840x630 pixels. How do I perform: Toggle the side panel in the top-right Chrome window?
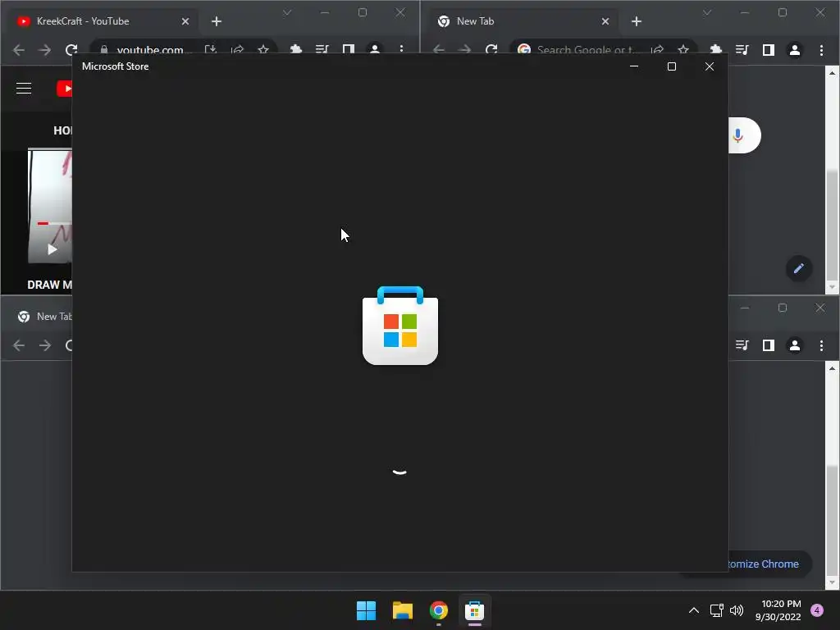768,50
